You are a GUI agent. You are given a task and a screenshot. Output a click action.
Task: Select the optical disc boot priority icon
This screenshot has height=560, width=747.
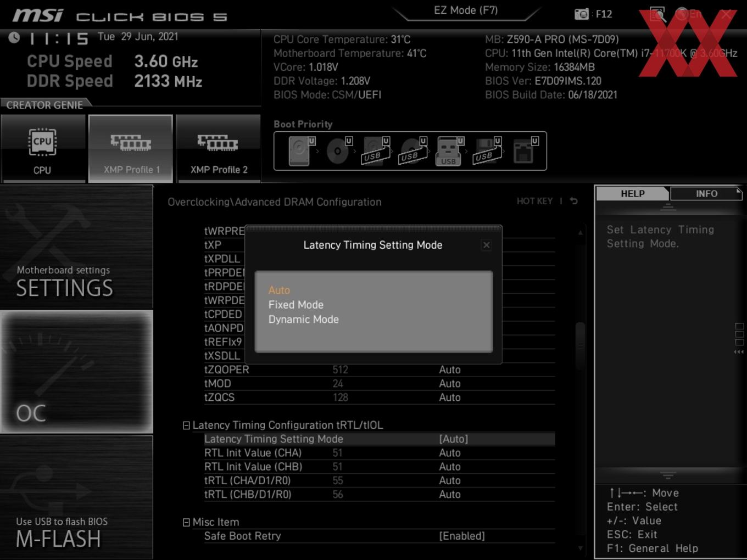pyautogui.click(x=339, y=151)
